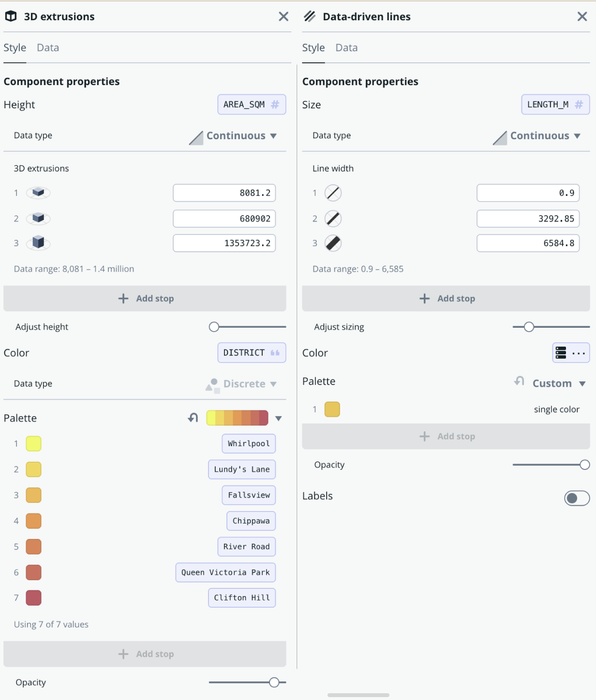Click the 680902 extrusion value field

click(x=224, y=219)
